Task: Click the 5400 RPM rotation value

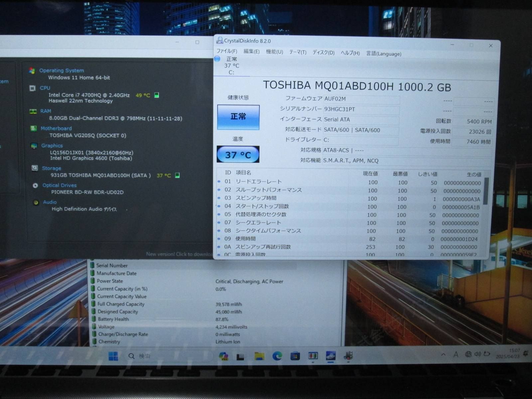Action: tap(472, 121)
